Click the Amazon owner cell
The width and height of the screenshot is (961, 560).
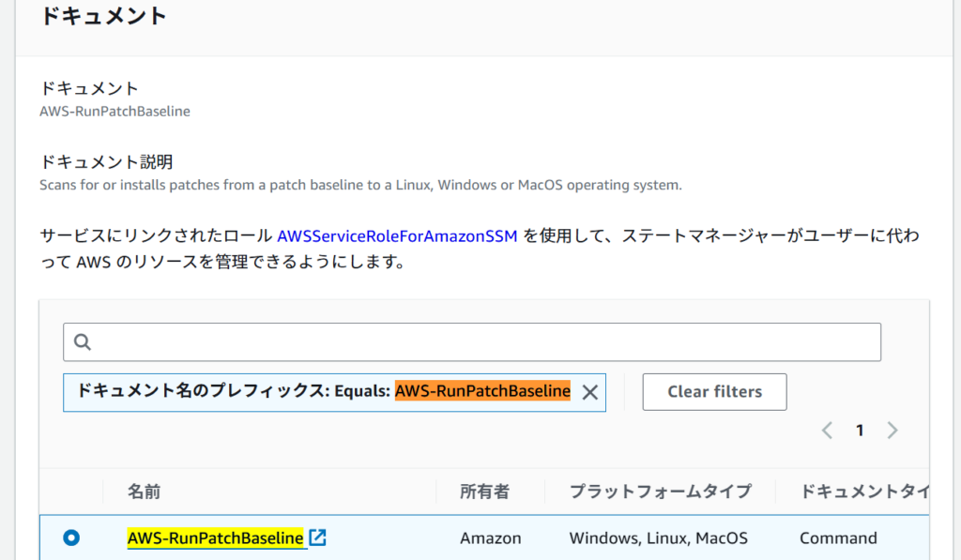point(490,537)
